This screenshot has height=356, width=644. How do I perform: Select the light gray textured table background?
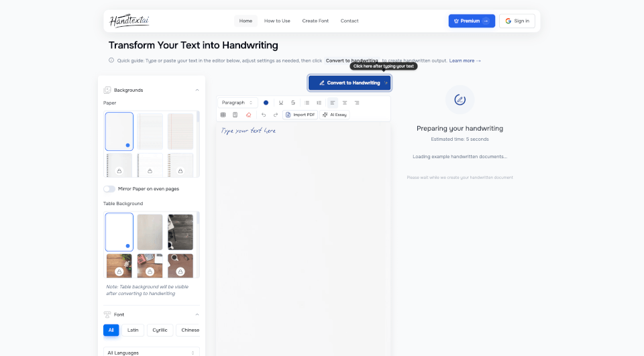tap(150, 232)
